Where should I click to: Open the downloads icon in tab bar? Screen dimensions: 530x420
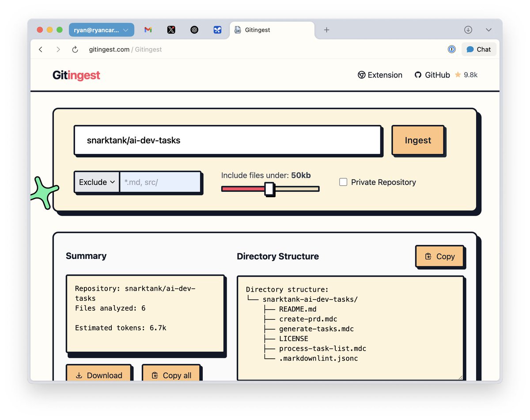click(x=468, y=30)
